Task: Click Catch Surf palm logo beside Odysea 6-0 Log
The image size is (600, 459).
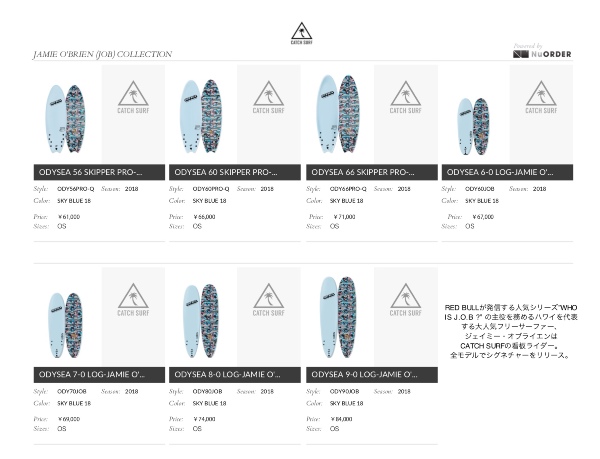Action: tap(541, 103)
